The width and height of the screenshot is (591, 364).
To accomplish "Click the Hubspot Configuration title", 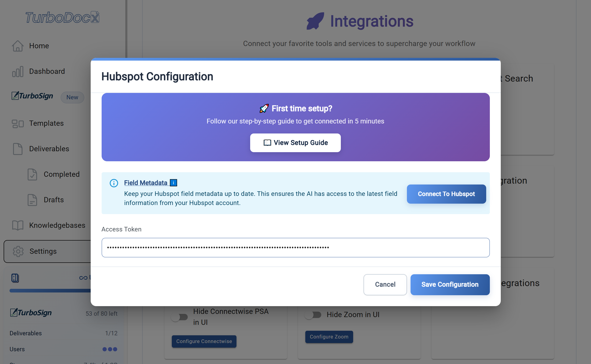I will [157, 77].
